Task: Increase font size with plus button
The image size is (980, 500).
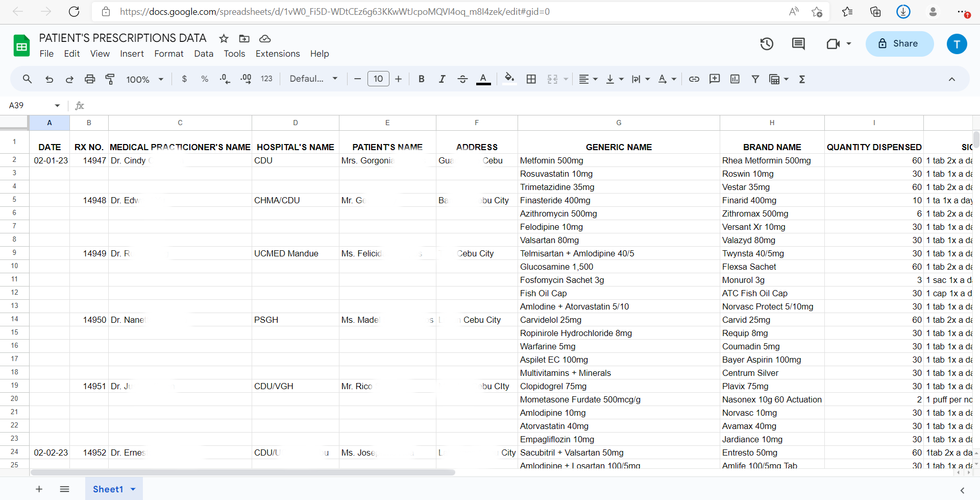Action: click(x=399, y=79)
